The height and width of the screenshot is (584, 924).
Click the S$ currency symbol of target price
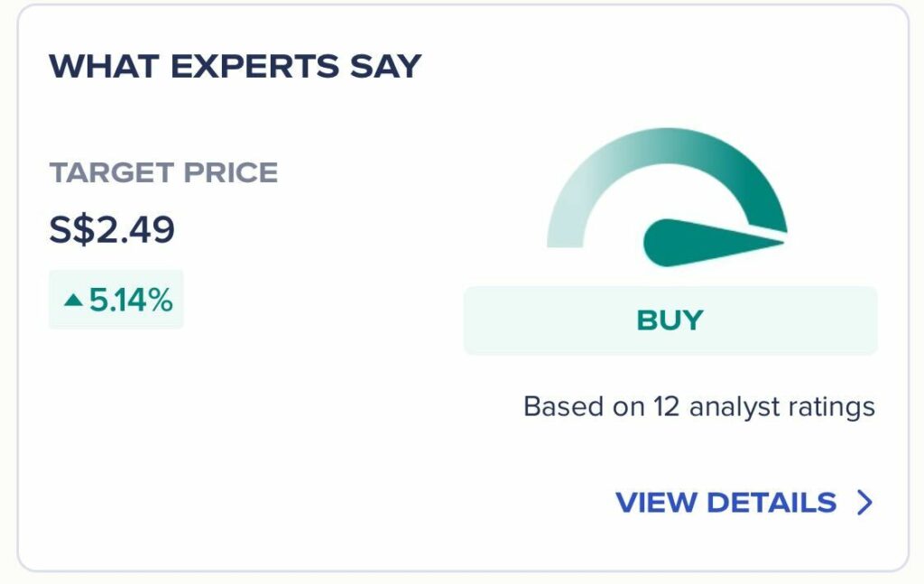coord(71,229)
